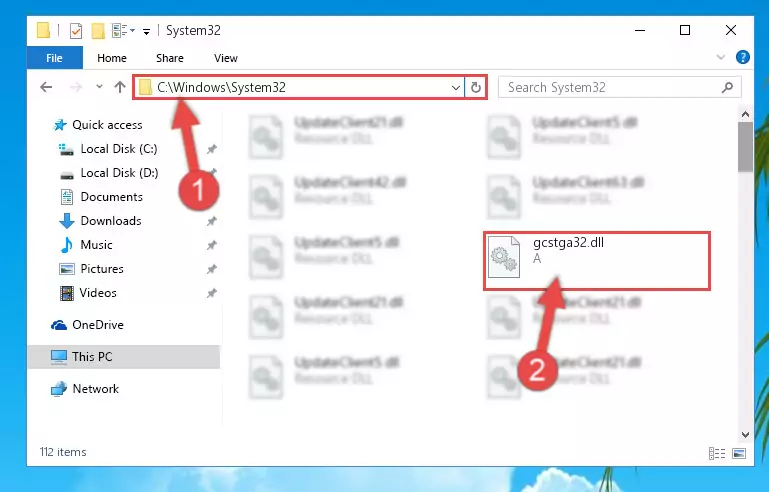
Task: Click the pin icon beside Videos
Action: coord(211,293)
